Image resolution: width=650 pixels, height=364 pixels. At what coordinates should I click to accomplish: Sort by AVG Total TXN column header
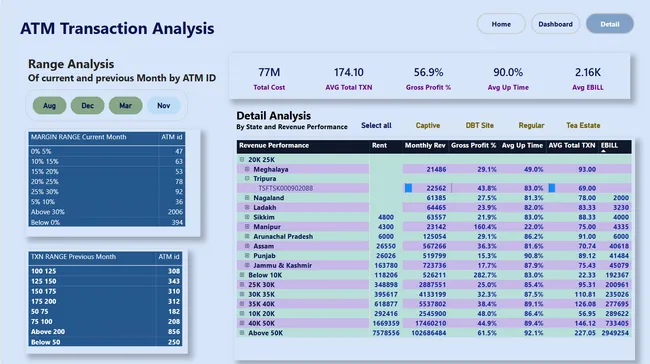tap(572, 146)
